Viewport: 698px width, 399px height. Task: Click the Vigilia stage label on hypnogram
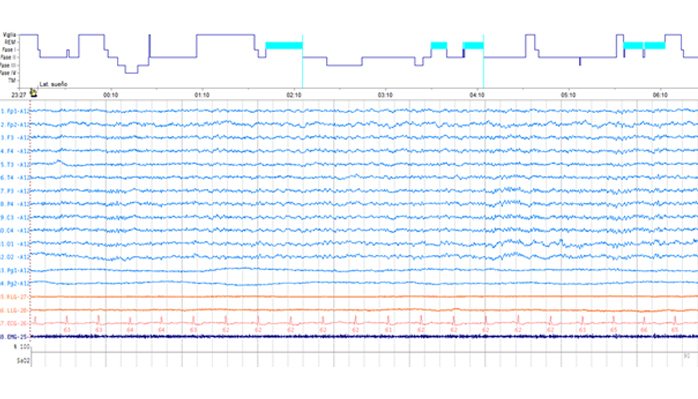pyautogui.click(x=9, y=35)
